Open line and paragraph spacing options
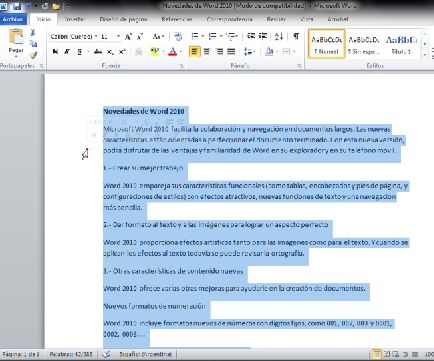This screenshot has width=434, height=361. [x=248, y=52]
